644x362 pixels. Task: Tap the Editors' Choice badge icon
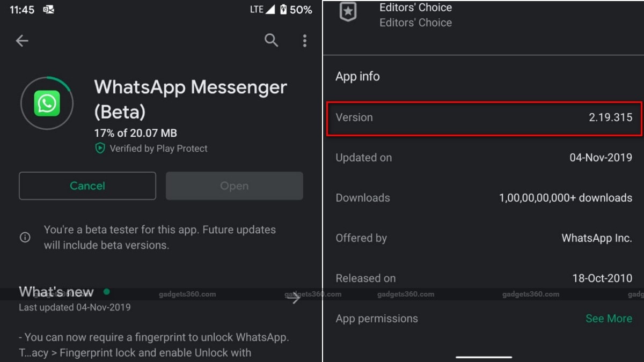[348, 12]
